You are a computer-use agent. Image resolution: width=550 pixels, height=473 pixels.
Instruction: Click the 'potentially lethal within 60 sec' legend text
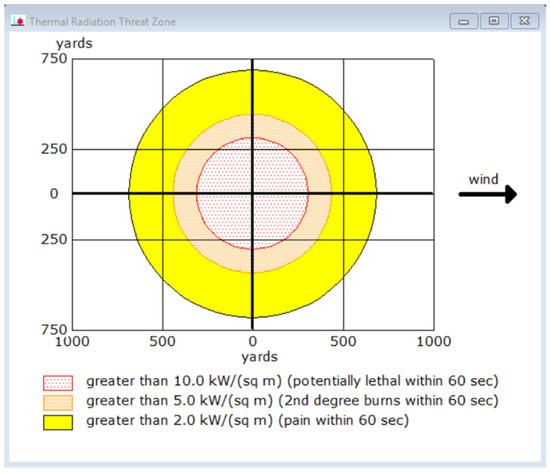[x=393, y=381]
